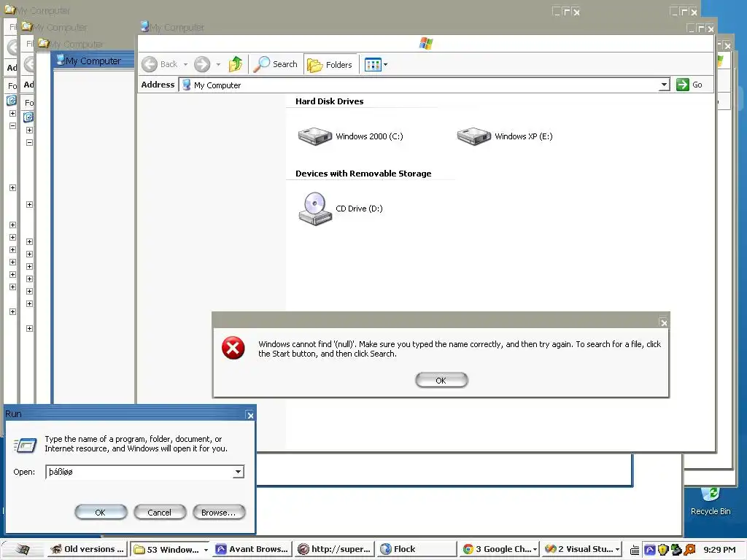Expand the Views dropdown arrow
The image size is (747, 560).
click(x=385, y=64)
